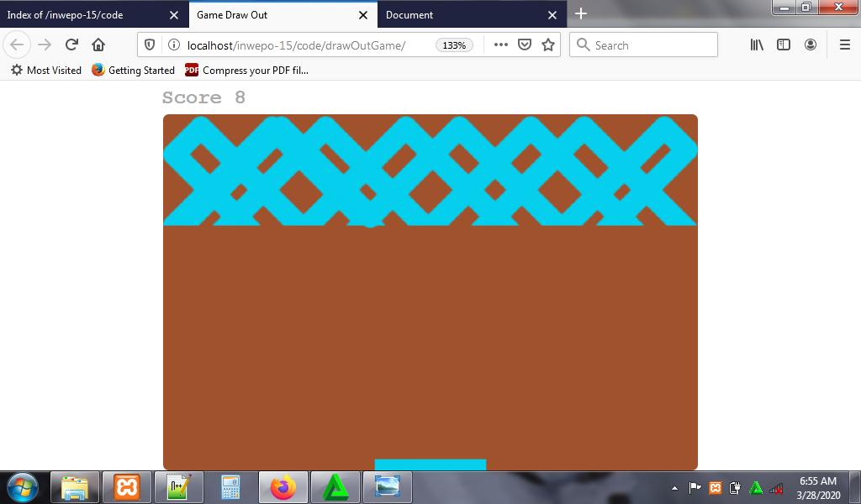
Task: Click the Score 8 text
Action: coord(203,97)
